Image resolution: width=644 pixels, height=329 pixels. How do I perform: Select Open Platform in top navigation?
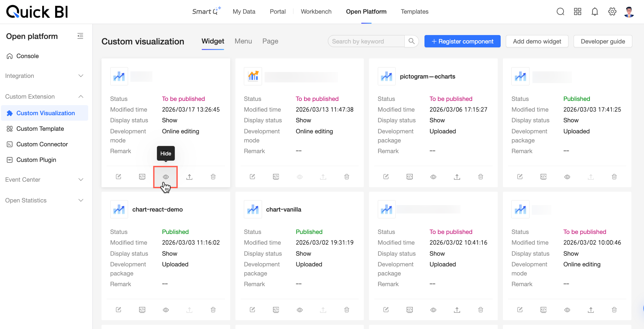click(366, 12)
